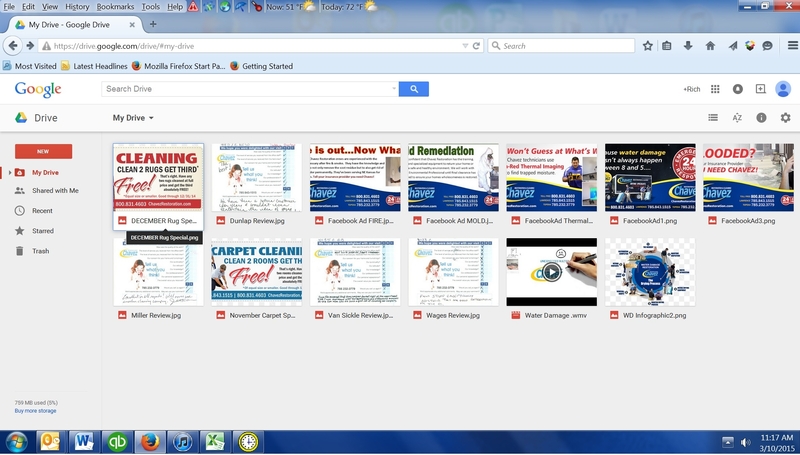Click the Buy more storage link
The width and height of the screenshot is (800, 455).
tap(35, 411)
